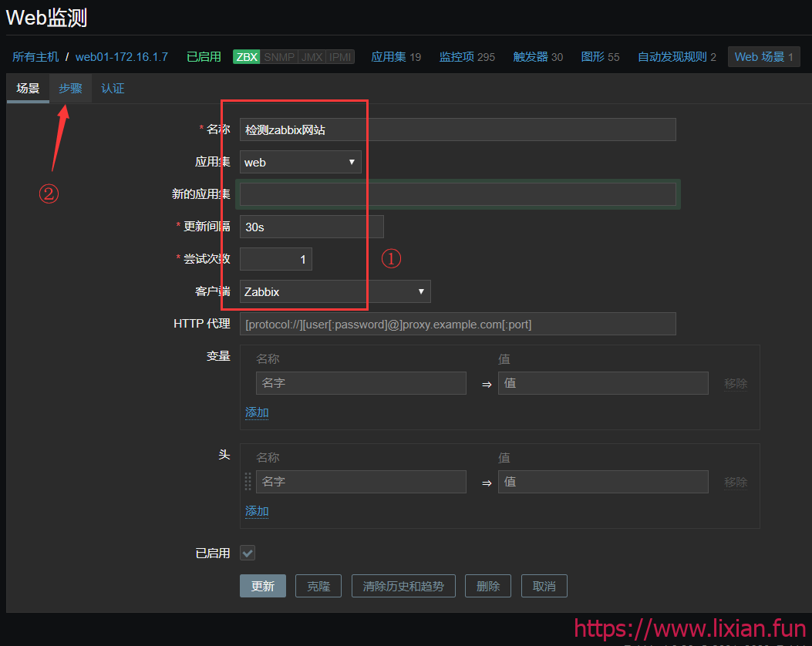
Task: Click the SNMP availability badge
Action: pos(278,57)
